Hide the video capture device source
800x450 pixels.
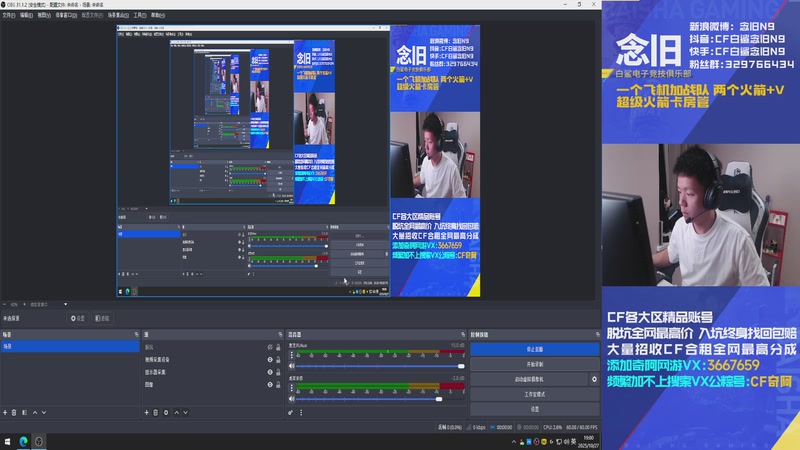270,360
